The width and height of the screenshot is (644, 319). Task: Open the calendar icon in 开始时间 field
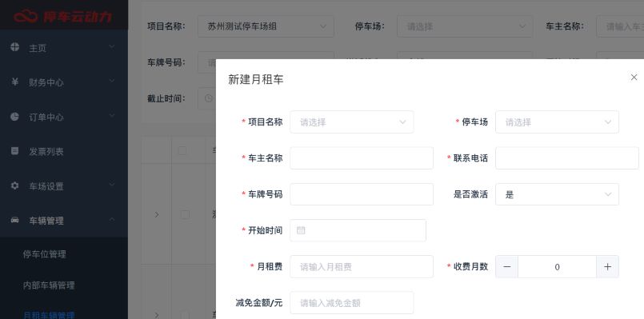(301, 230)
